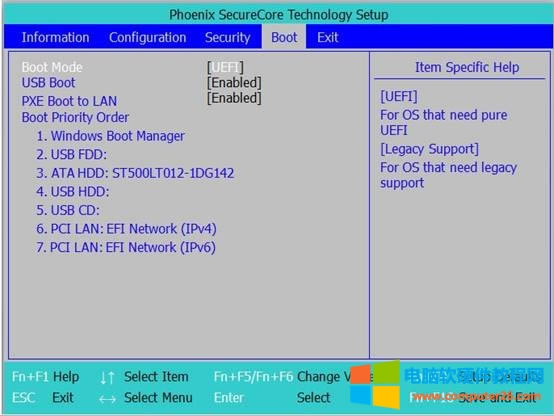The image size is (554, 416).
Task: Go to the Security tab
Action: click(228, 37)
